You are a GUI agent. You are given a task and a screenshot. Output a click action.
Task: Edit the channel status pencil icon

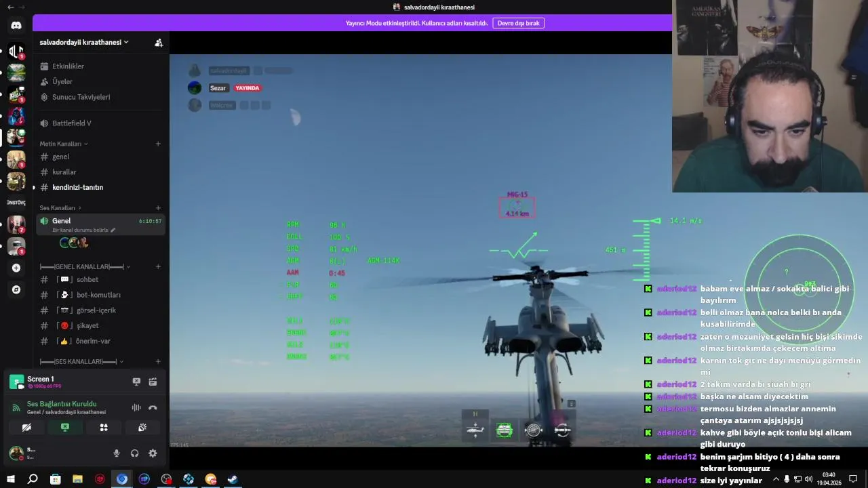113,230
